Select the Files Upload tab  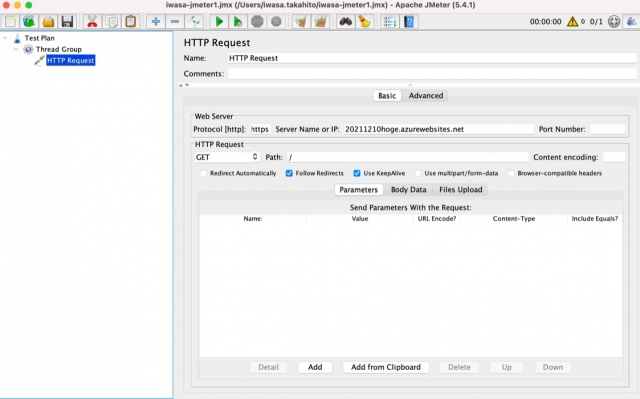coord(460,190)
